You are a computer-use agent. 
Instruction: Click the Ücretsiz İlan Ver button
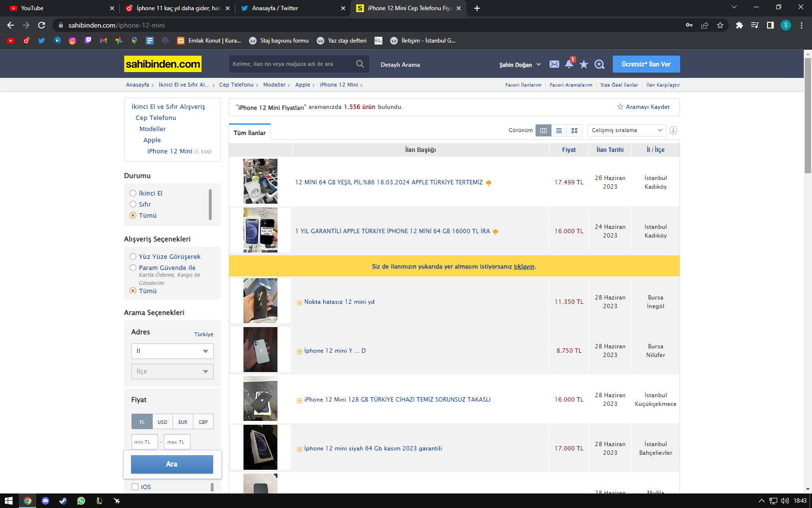click(646, 64)
